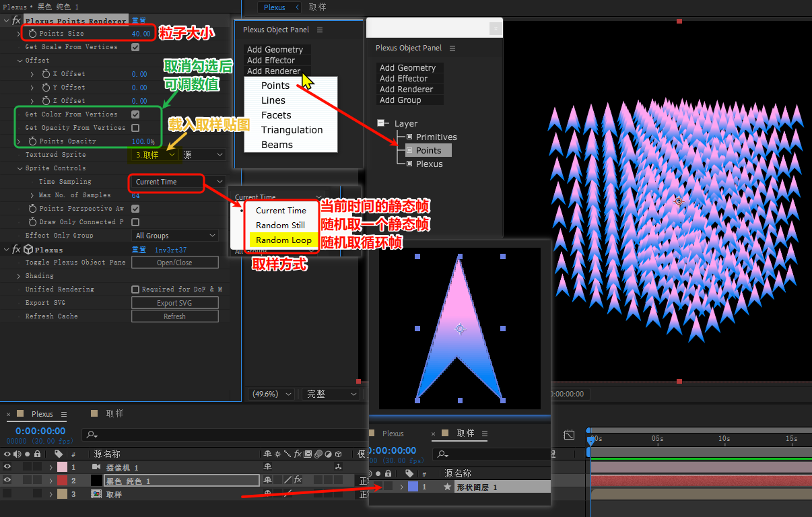Toggle fx icon of the Plexus effect

coord(17,250)
